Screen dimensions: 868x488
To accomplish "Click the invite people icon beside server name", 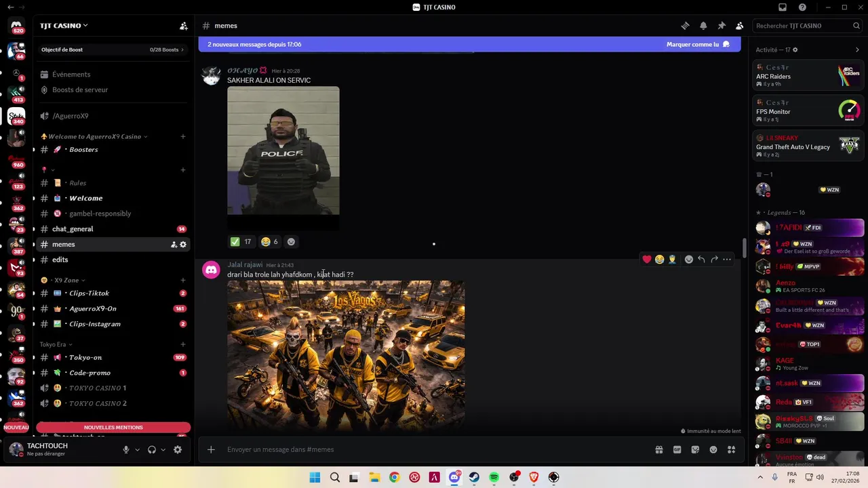I will click(x=183, y=26).
